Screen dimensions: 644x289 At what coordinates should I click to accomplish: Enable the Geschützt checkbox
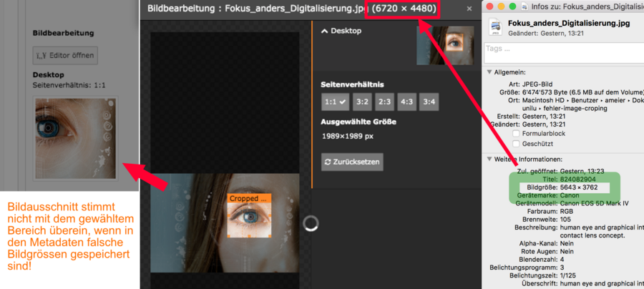coord(516,144)
